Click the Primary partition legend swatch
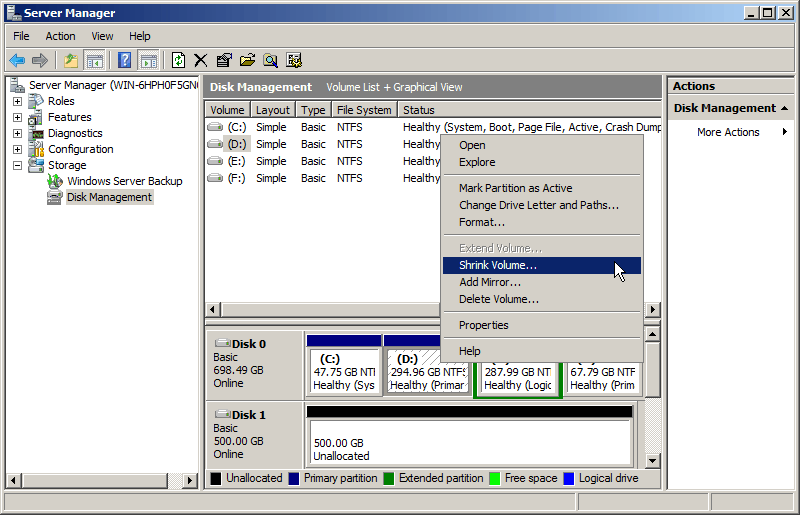The width and height of the screenshot is (800, 515). pyautogui.click(x=294, y=478)
